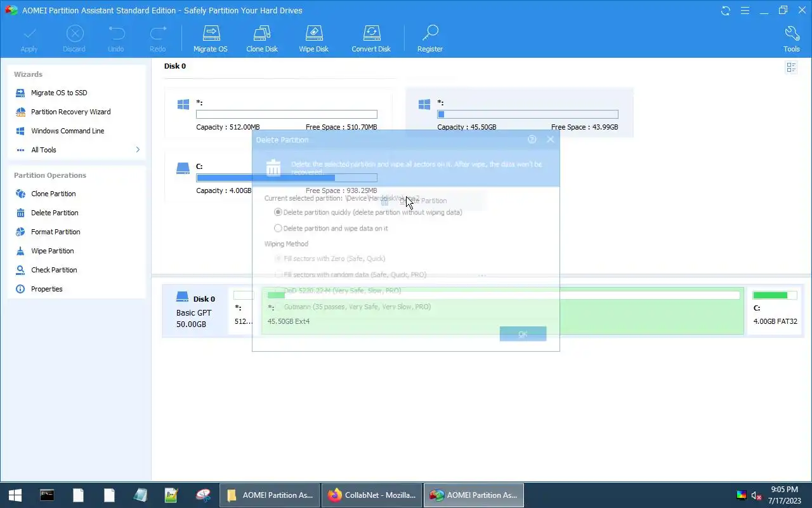812x508 pixels.
Task: Select the 512.00MB partition card
Action: click(x=278, y=113)
